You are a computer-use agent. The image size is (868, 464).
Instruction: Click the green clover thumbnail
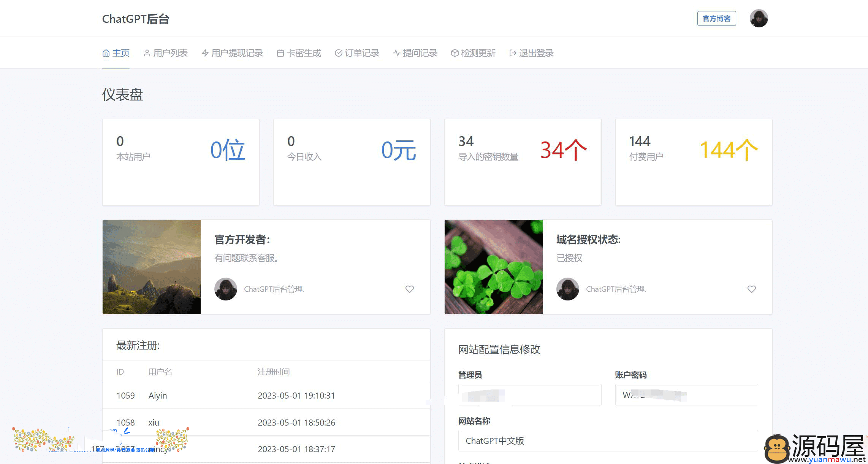click(494, 267)
